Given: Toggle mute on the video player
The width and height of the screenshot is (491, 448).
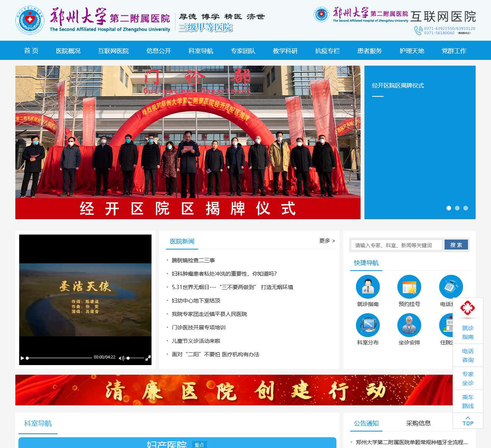Looking at the screenshot, I should 122,358.
